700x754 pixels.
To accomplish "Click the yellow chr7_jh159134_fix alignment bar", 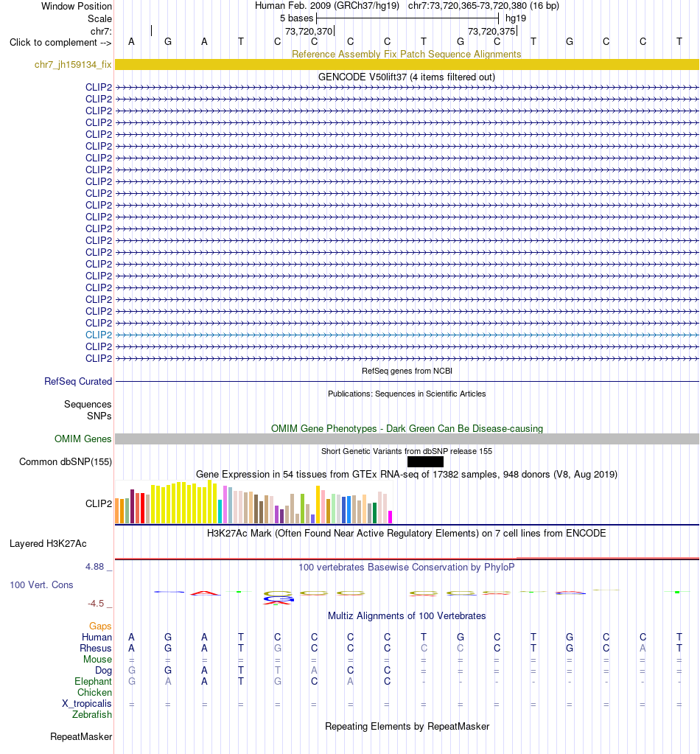I will [x=407, y=64].
